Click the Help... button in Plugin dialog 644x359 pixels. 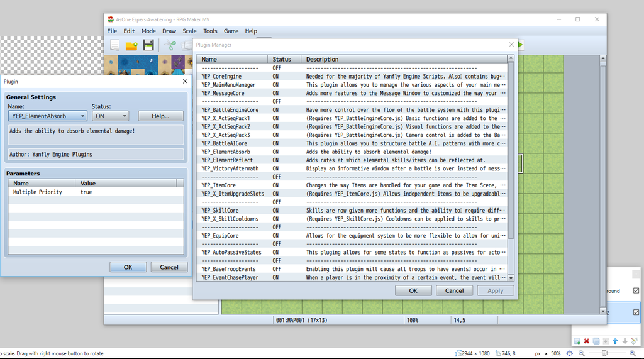(160, 116)
